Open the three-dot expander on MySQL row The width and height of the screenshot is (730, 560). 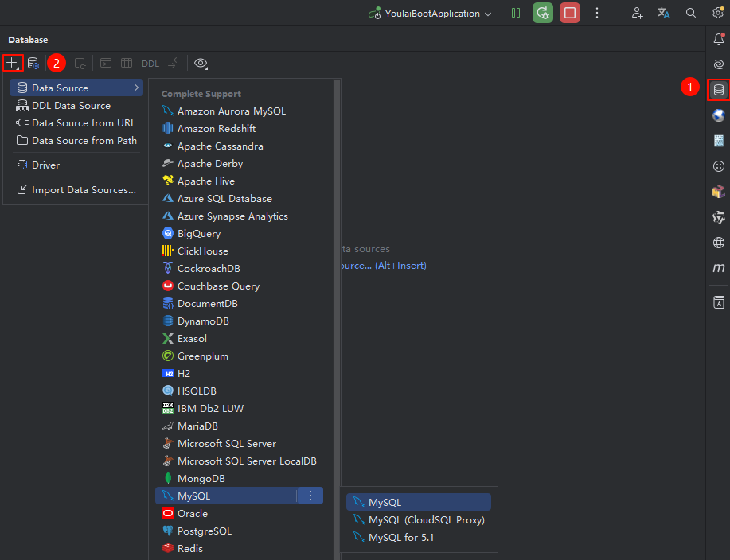pos(310,496)
